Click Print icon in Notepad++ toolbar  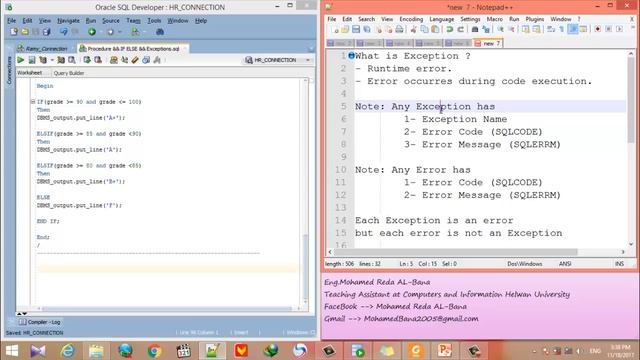pyautogui.click(x=399, y=29)
